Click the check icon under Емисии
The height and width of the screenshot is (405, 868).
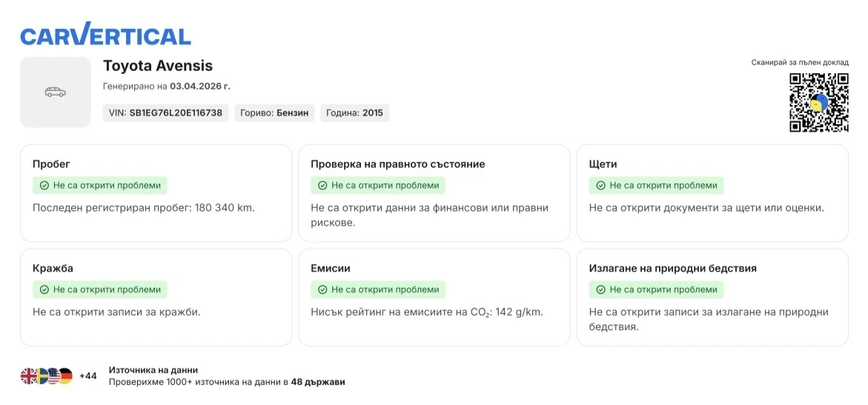(x=322, y=289)
